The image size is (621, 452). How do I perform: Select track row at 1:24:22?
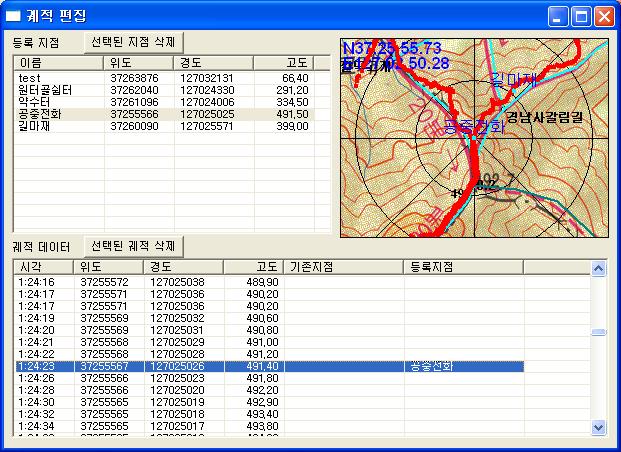pyautogui.click(x=270, y=354)
